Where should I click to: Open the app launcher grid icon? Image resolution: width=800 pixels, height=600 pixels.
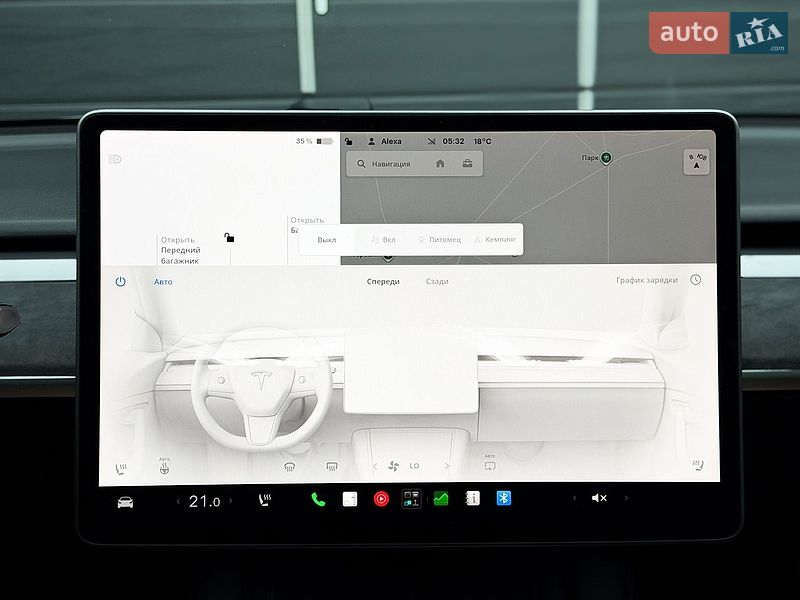click(x=411, y=498)
